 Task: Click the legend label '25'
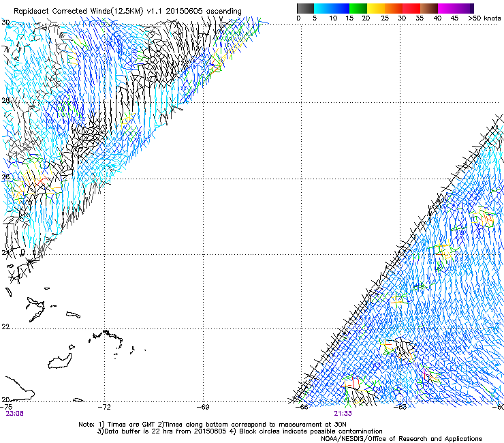coord(385,18)
